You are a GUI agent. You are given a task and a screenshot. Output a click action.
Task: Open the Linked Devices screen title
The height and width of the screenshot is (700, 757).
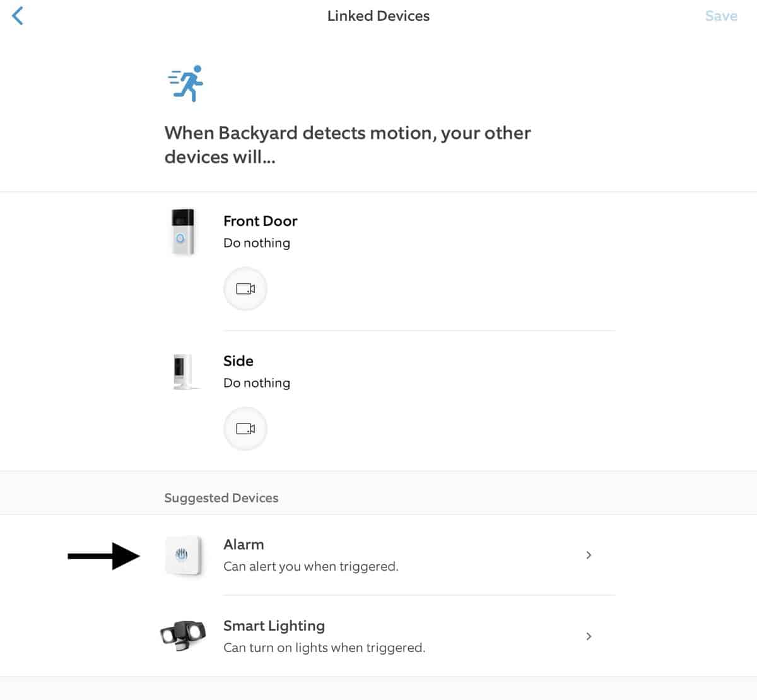coord(378,16)
